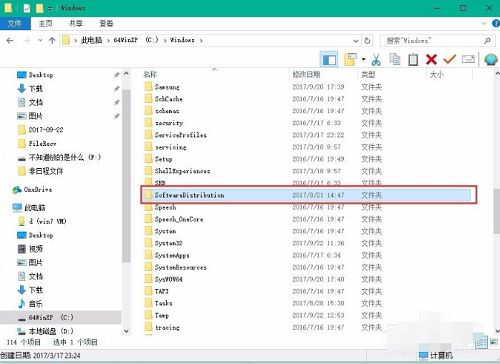
Task: Click the red delete X icon
Action: (x=431, y=60)
